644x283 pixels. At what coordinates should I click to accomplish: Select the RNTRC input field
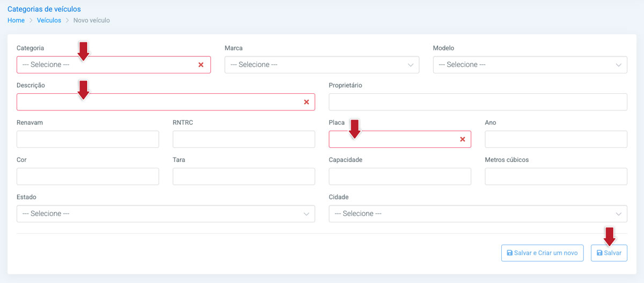pyautogui.click(x=244, y=139)
